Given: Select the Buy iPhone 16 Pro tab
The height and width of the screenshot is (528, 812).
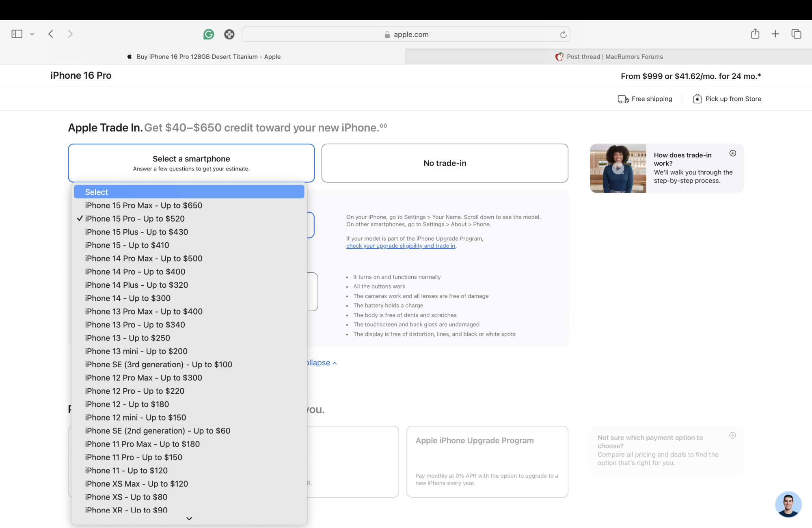Looking at the screenshot, I should click(x=203, y=57).
